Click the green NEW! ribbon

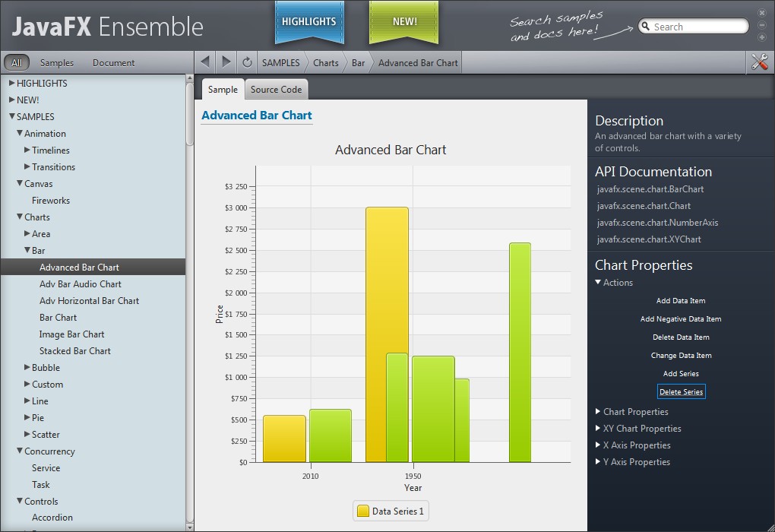coord(404,22)
